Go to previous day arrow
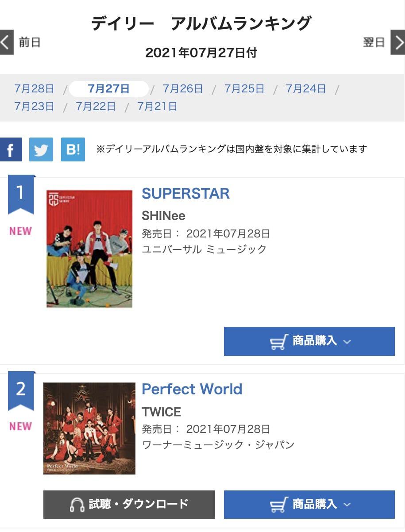Screen dimensions: 405x532 pos(6,42)
